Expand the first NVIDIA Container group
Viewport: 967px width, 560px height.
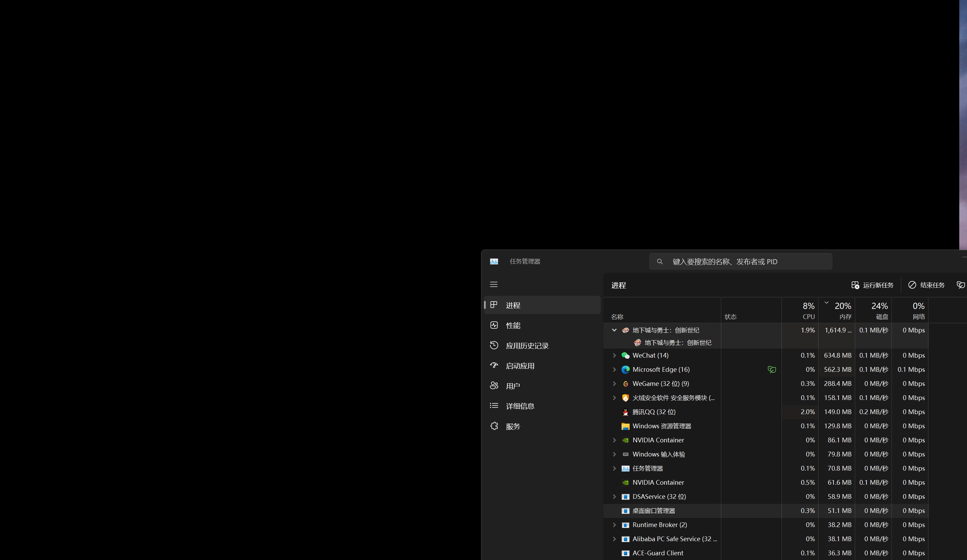click(x=614, y=440)
